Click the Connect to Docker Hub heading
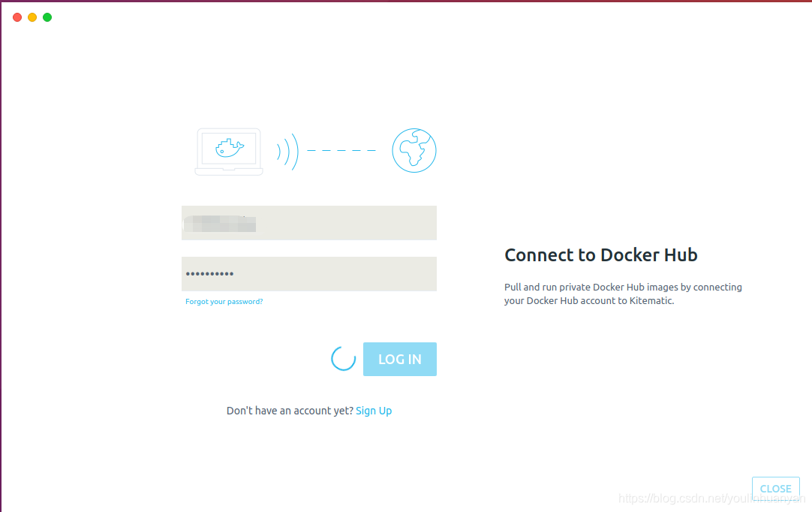812x512 pixels. click(600, 255)
